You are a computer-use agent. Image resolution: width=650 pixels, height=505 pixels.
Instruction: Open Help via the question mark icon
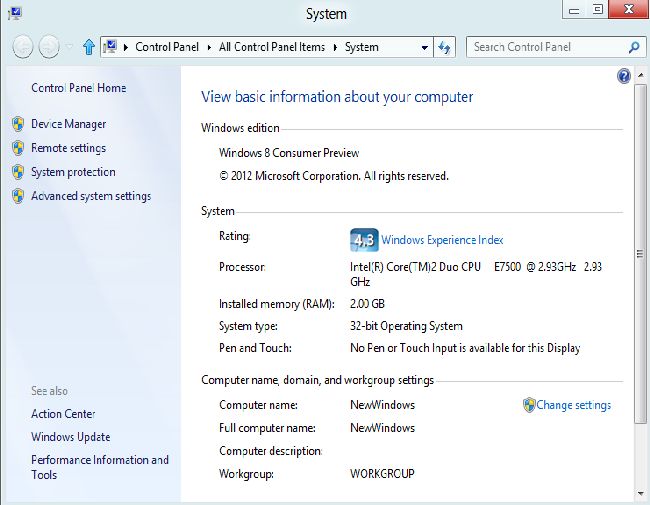624,76
